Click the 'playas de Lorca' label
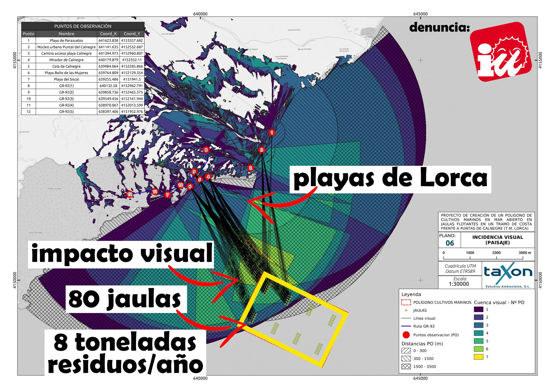The height and width of the screenshot is (392, 555). [x=390, y=179]
